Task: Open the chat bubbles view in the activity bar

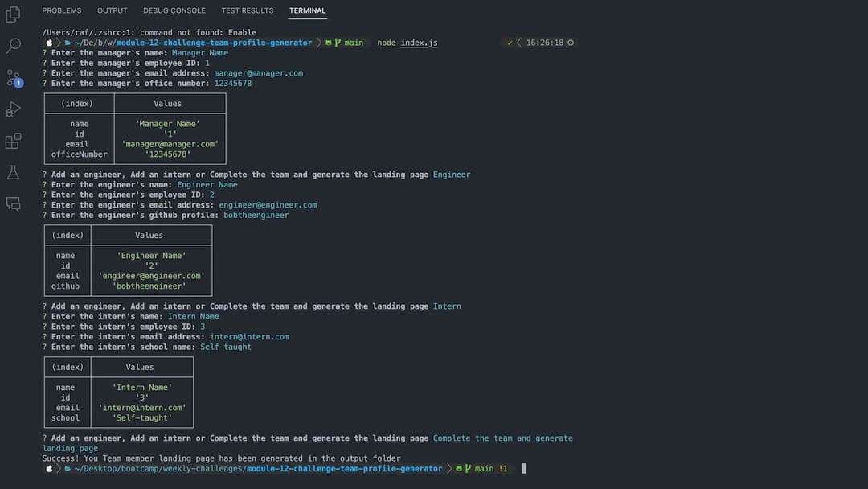Action: [13, 203]
